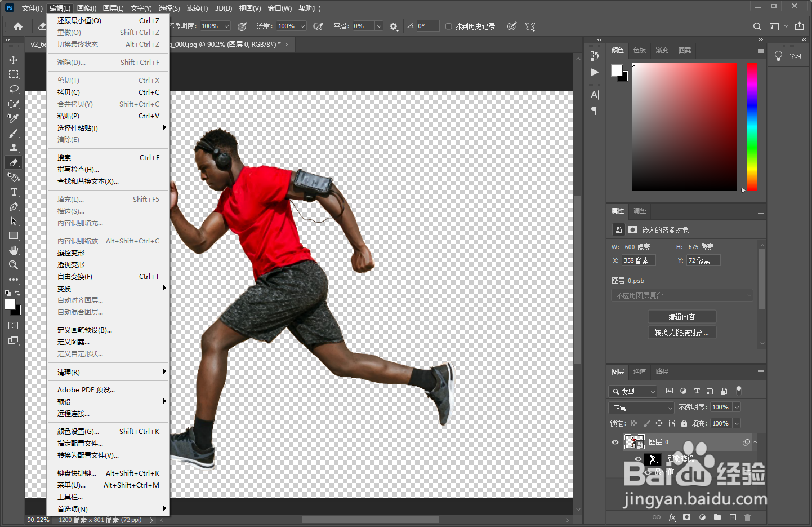The height and width of the screenshot is (527, 812).
Task: Toggle pressure for opacity icon
Action: 242,26
